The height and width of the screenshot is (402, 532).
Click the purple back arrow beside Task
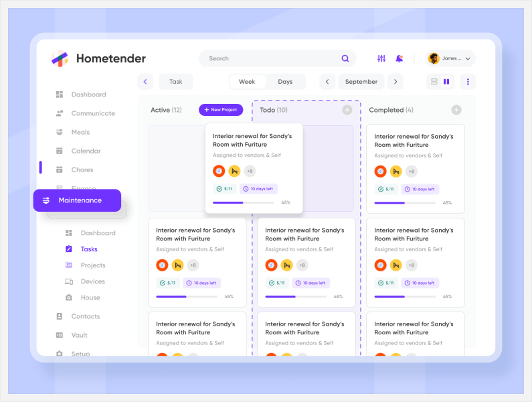pyautogui.click(x=145, y=82)
